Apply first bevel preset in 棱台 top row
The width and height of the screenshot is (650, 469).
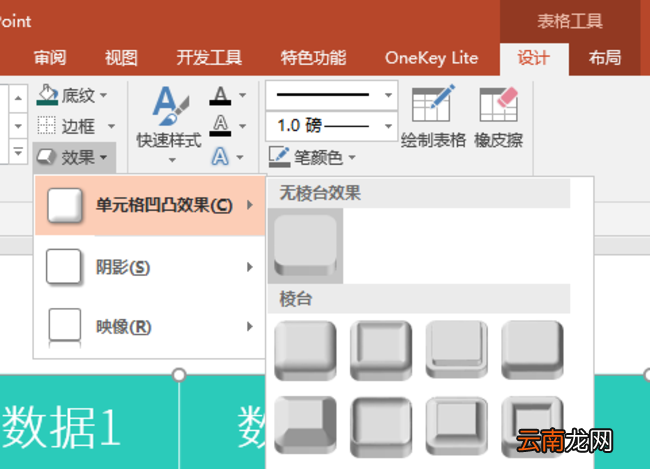(306, 351)
